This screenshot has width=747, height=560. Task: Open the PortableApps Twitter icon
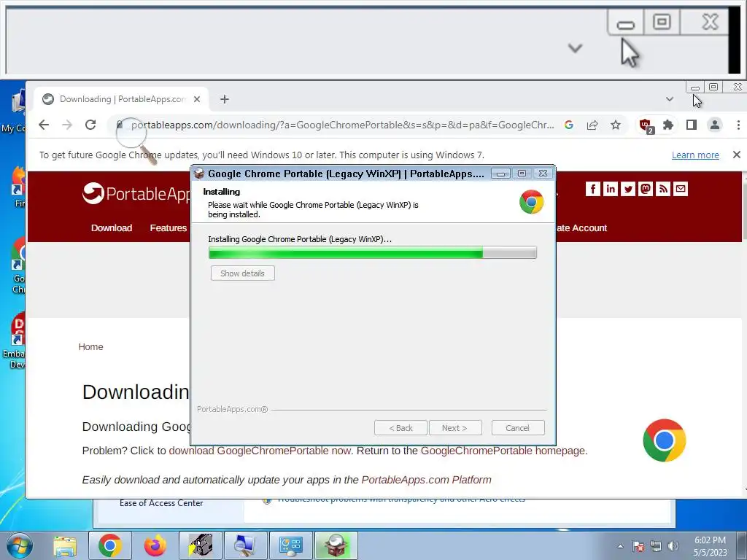click(x=628, y=189)
